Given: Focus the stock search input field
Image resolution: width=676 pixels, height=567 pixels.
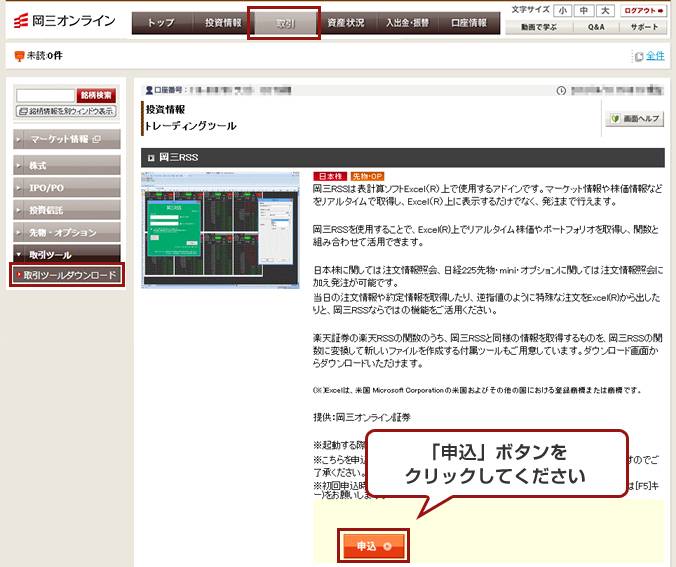Looking at the screenshot, I should [46, 95].
